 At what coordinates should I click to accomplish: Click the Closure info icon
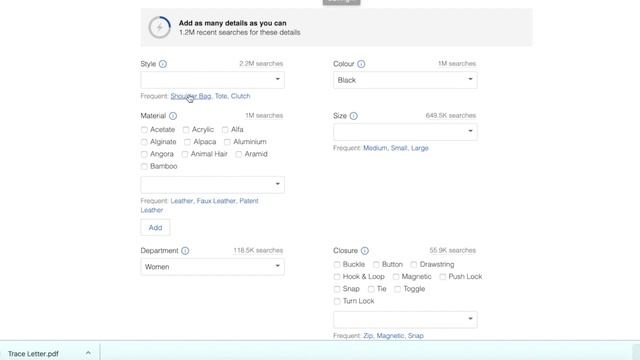(365, 251)
